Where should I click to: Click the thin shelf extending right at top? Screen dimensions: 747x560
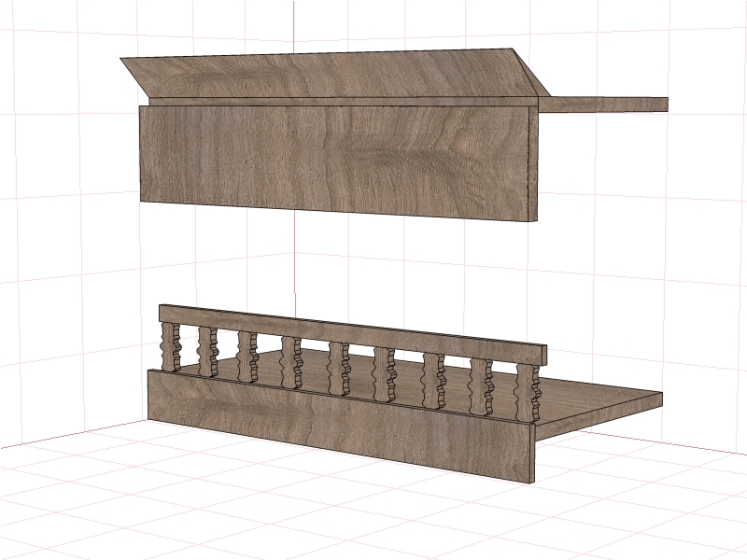click(602, 104)
